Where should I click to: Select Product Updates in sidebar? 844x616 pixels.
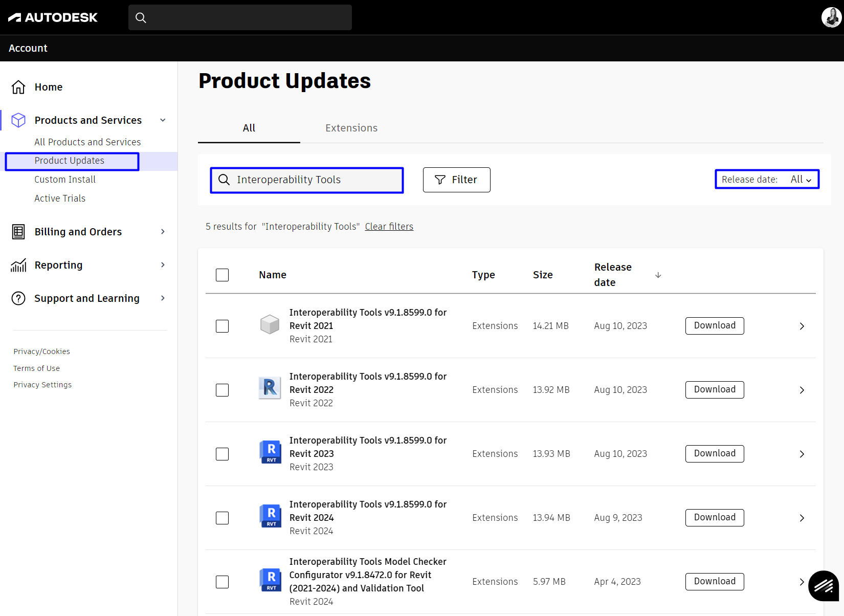[x=70, y=161]
